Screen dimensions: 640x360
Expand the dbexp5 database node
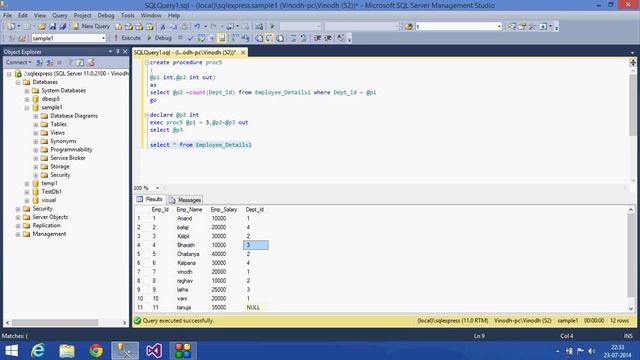(27, 99)
